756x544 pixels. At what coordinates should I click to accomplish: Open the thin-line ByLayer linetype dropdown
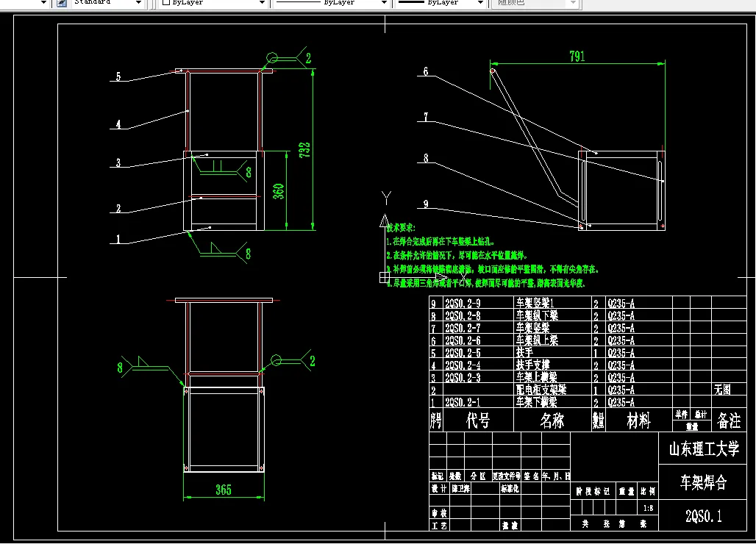click(x=384, y=2)
